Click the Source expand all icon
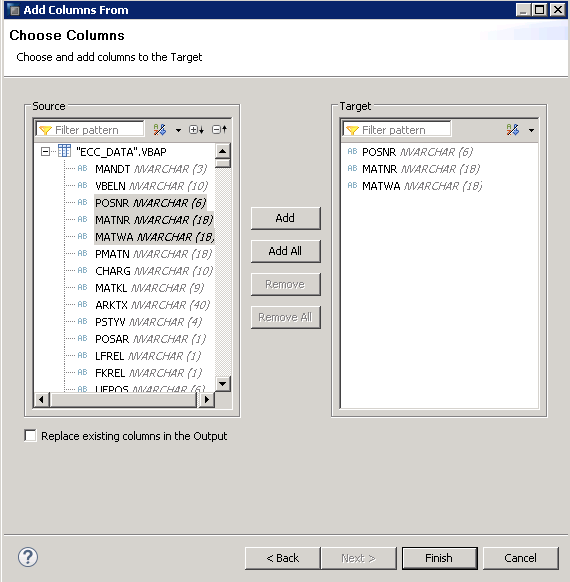 [x=196, y=130]
